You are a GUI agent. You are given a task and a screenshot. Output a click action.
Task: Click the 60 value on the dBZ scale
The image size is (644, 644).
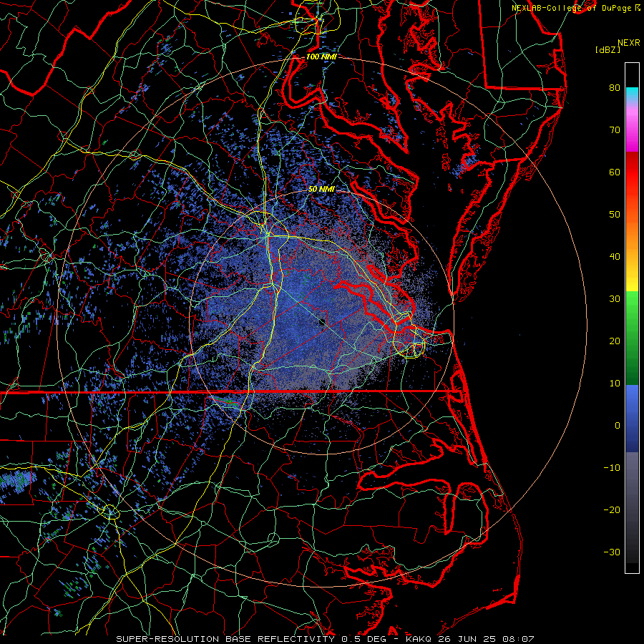(x=615, y=172)
